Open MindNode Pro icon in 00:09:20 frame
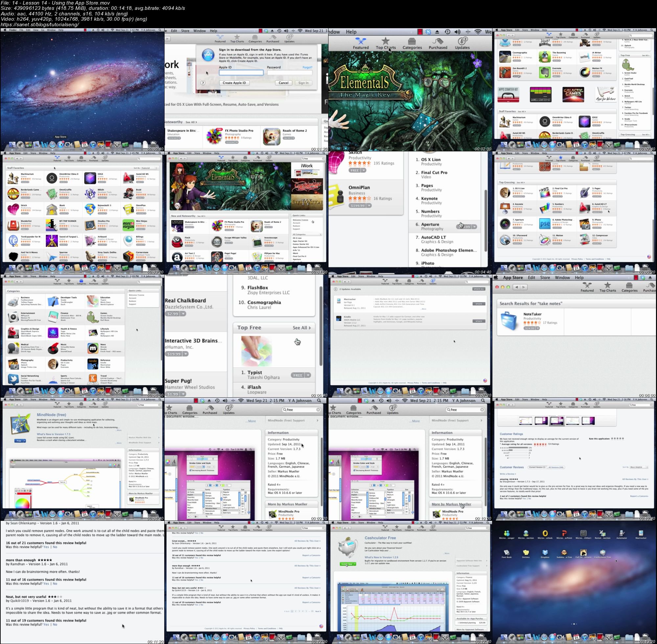This screenshot has width=657, height=644. [272, 515]
